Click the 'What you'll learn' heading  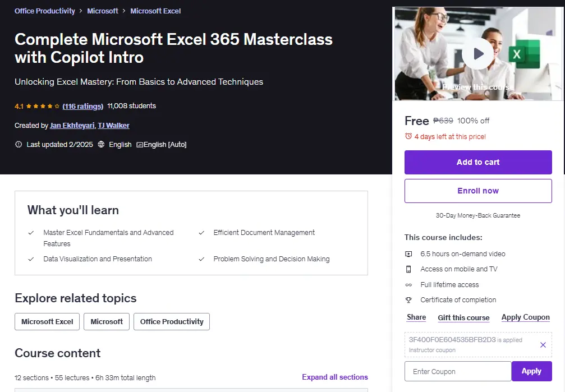(x=73, y=210)
